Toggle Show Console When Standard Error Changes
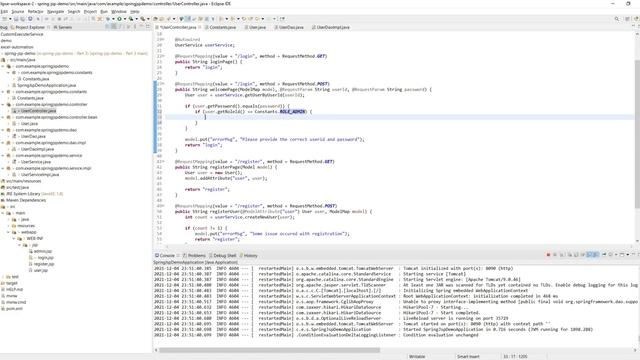640x360 pixels. pyautogui.click(x=596, y=255)
